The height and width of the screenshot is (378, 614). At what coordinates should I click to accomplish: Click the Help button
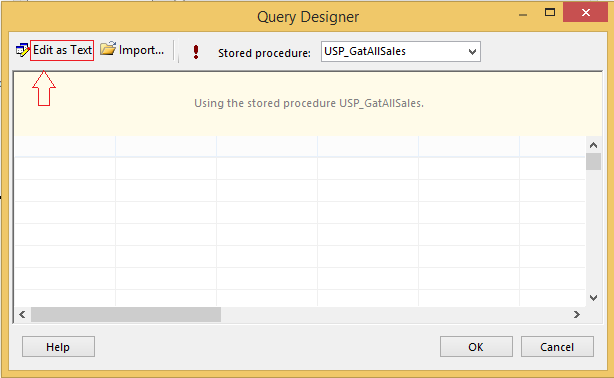coord(58,347)
